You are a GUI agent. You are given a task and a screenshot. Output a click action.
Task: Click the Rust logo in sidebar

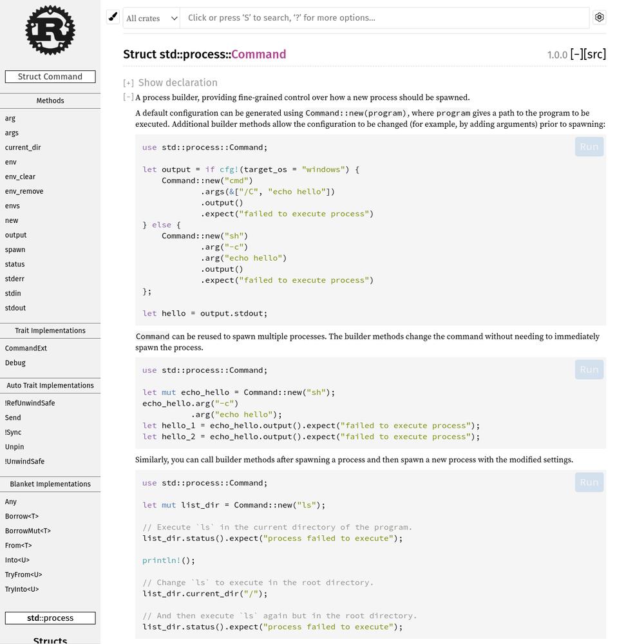coord(50,30)
